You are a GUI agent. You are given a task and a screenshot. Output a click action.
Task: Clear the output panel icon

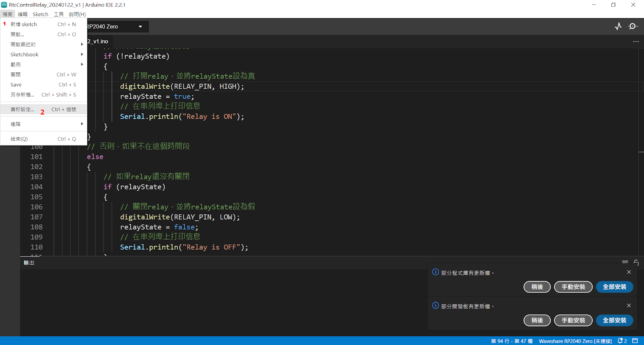[x=625, y=262]
